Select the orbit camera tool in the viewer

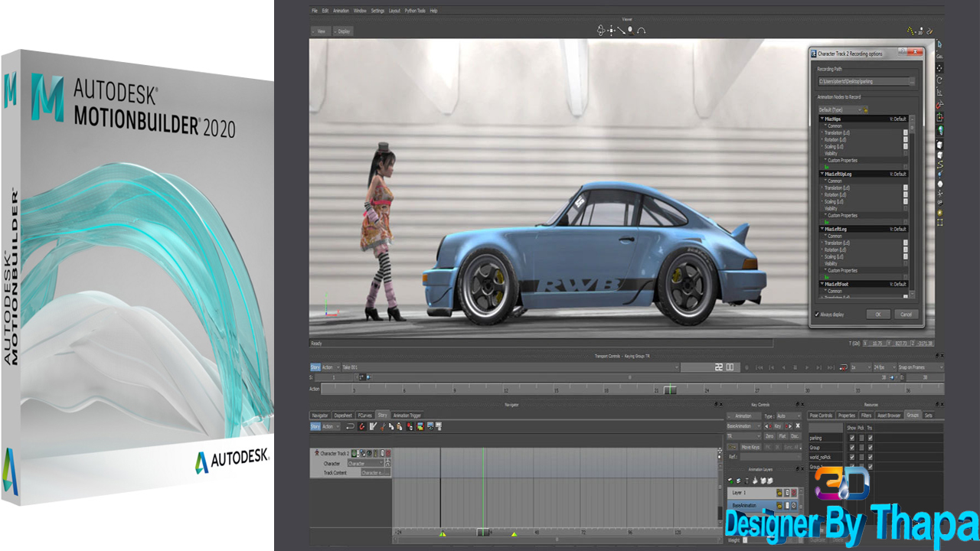pos(601,31)
